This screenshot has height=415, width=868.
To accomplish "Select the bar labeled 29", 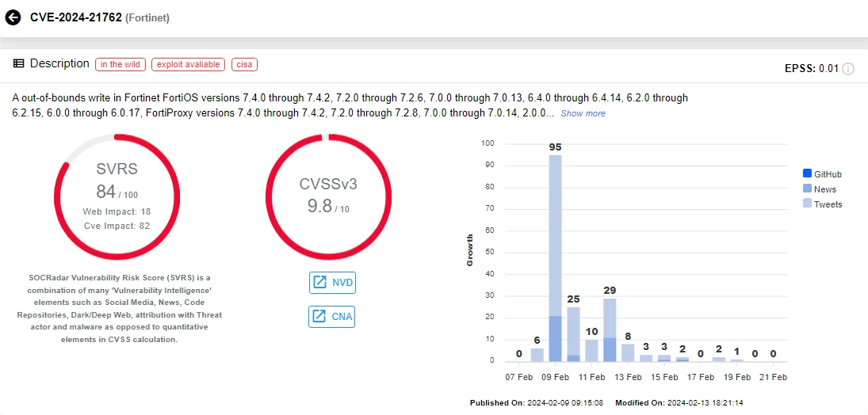I will [610, 329].
